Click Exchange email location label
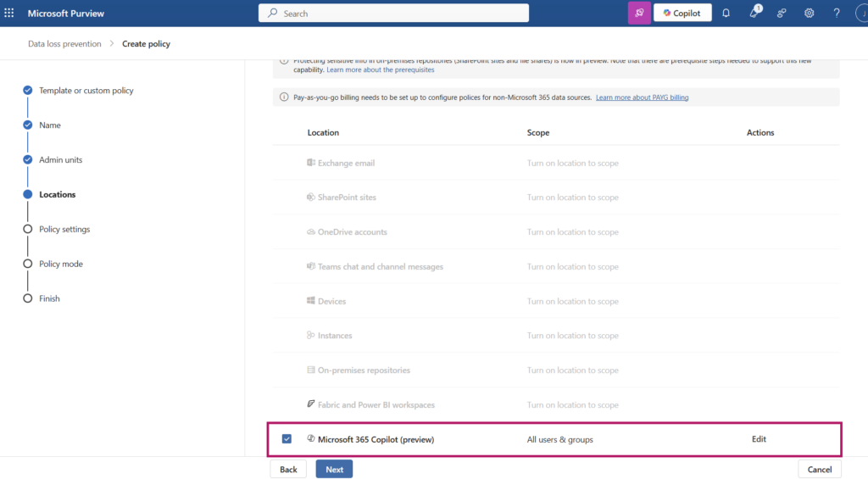The image size is (868, 479). 346,164
